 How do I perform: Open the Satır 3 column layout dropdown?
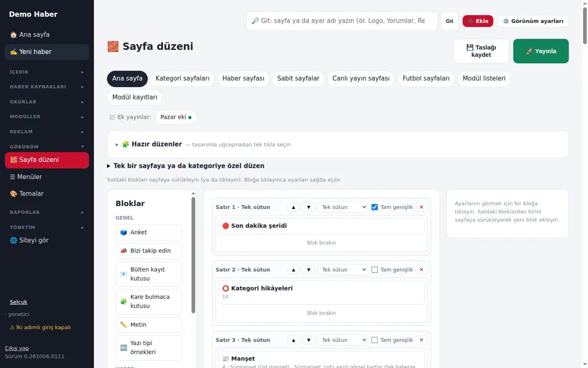pyautogui.click(x=343, y=340)
